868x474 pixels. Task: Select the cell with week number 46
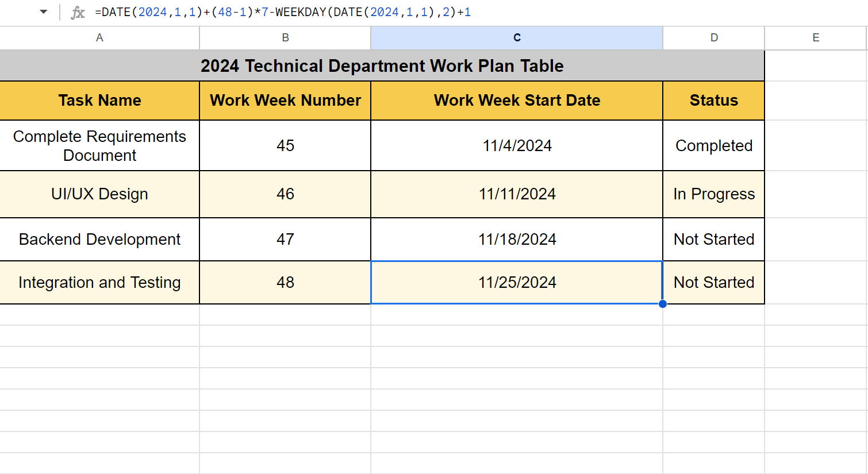pyautogui.click(x=285, y=194)
